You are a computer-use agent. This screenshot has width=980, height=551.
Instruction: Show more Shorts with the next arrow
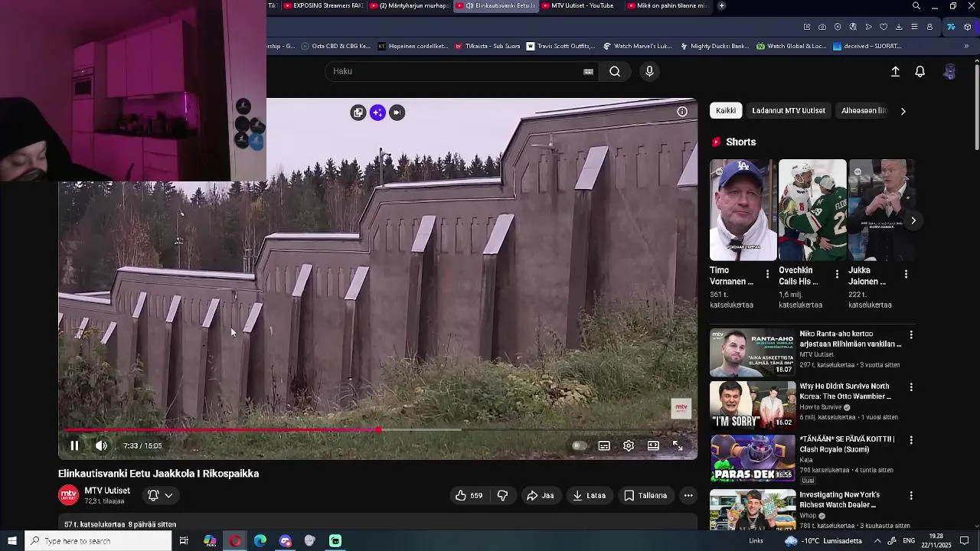(x=913, y=220)
